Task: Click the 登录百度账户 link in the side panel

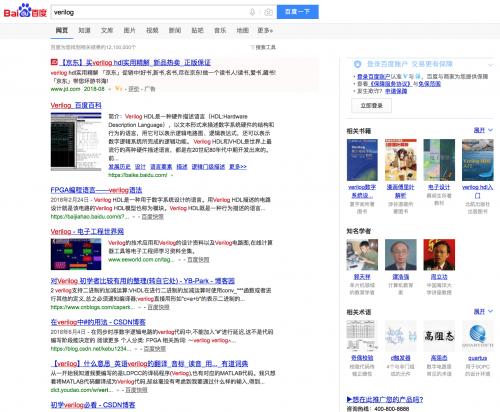Action: (x=373, y=76)
